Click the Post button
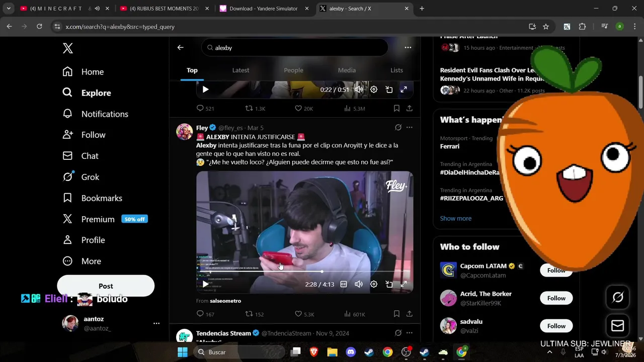Image resolution: width=644 pixels, height=362 pixels. coord(106,286)
